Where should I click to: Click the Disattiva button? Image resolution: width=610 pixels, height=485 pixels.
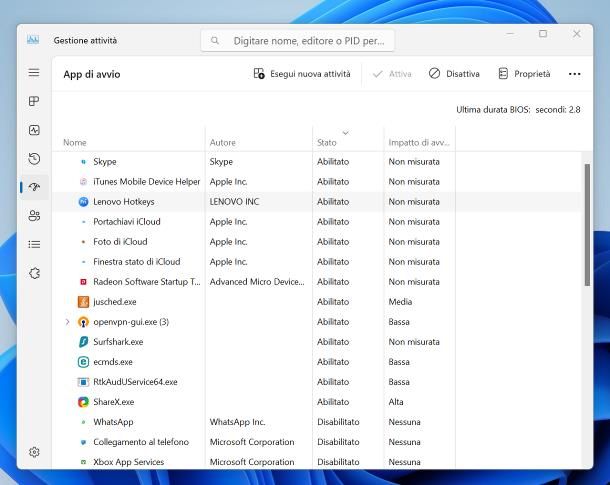point(454,74)
